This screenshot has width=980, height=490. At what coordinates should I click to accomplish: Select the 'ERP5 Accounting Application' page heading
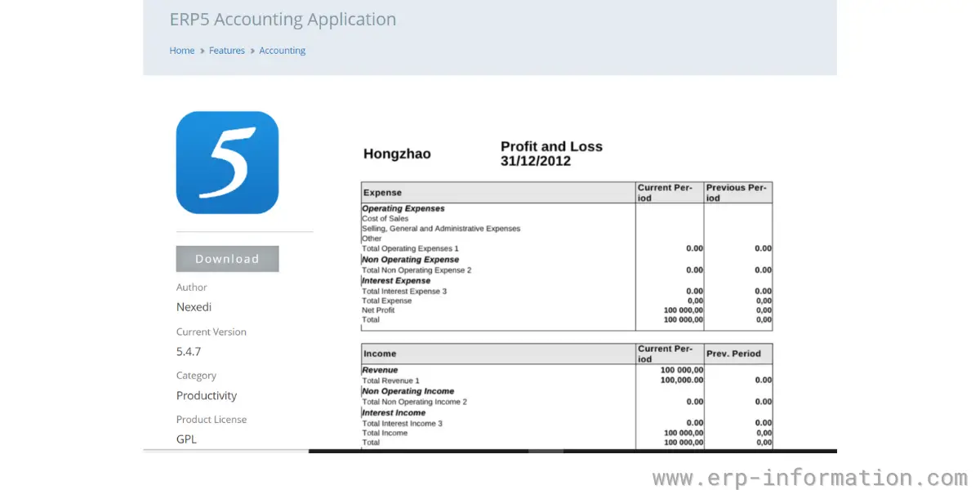283,20
